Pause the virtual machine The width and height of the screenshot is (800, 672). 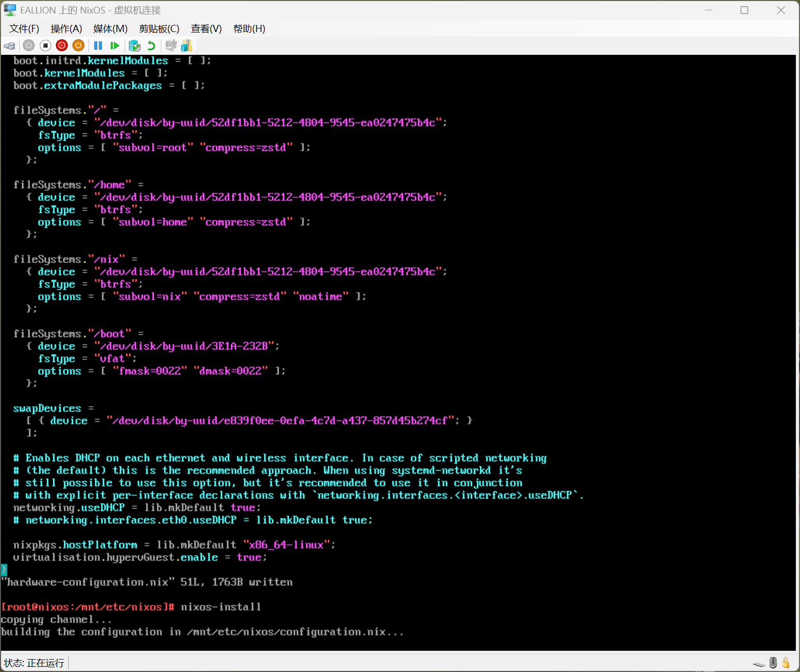point(98,46)
